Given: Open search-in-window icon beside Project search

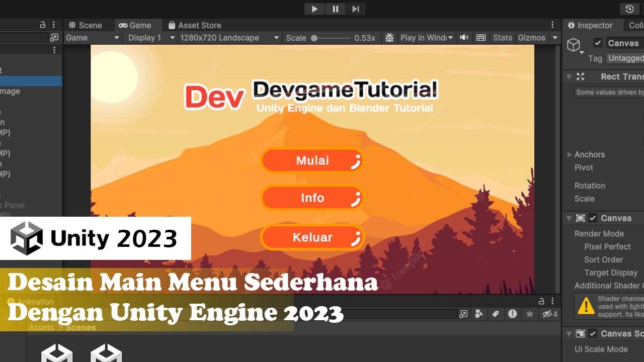Looking at the screenshot, I should coord(463,314).
